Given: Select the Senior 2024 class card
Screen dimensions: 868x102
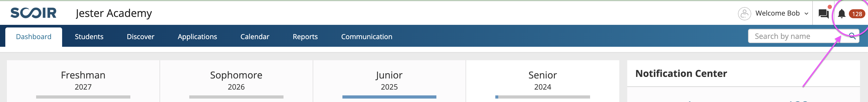Looking at the screenshot, I should click(x=543, y=81).
